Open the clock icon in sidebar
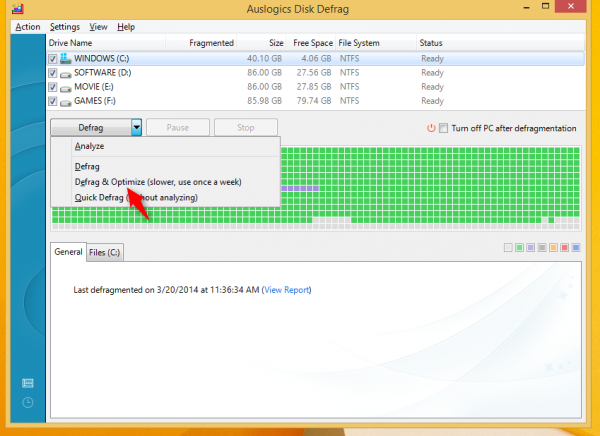Viewport: 600px width, 436px height. 28,403
